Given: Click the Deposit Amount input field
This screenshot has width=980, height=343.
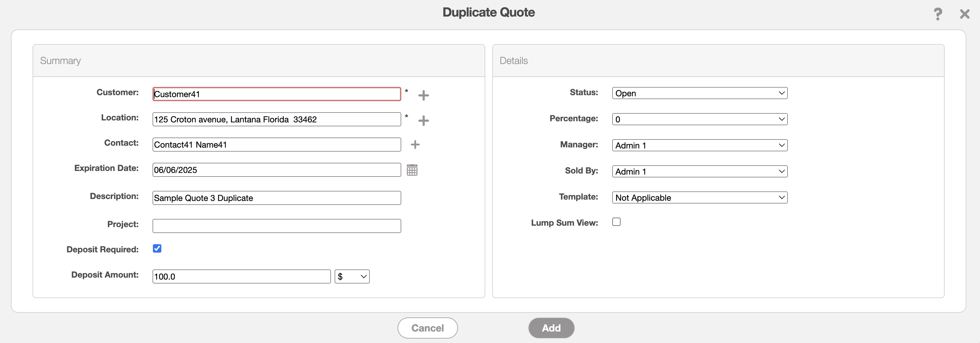Looking at the screenshot, I should pyautogui.click(x=241, y=276).
